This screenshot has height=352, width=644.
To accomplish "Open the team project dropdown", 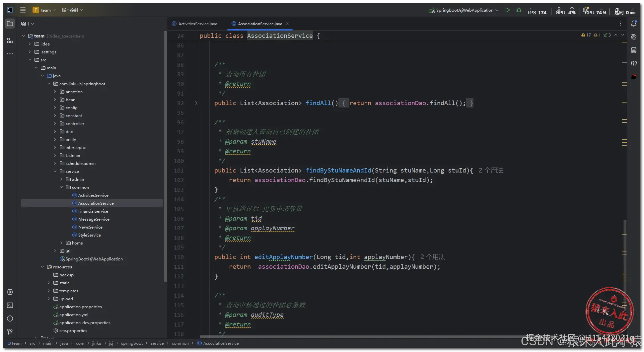I will pyautogui.click(x=44, y=10).
